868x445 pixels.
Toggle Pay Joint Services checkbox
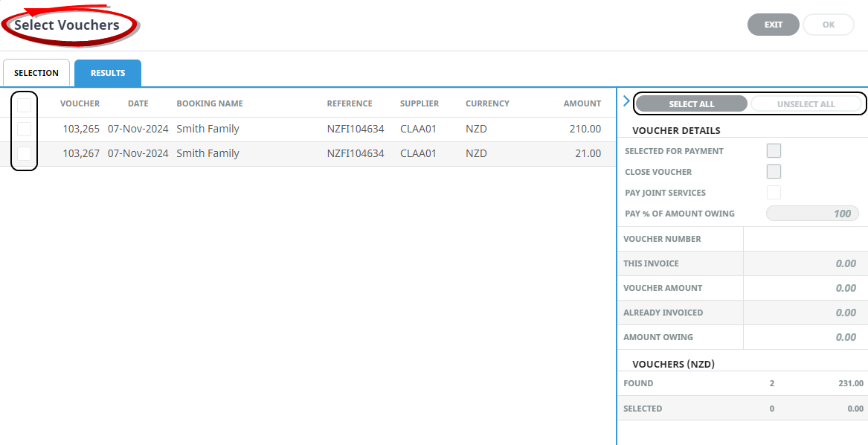(x=774, y=193)
